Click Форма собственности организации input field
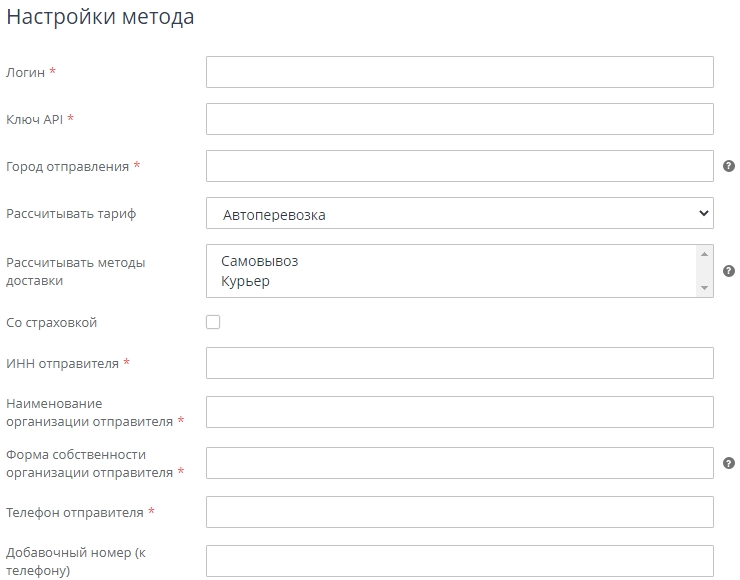Viewport: 740px width, 580px height. point(459,463)
